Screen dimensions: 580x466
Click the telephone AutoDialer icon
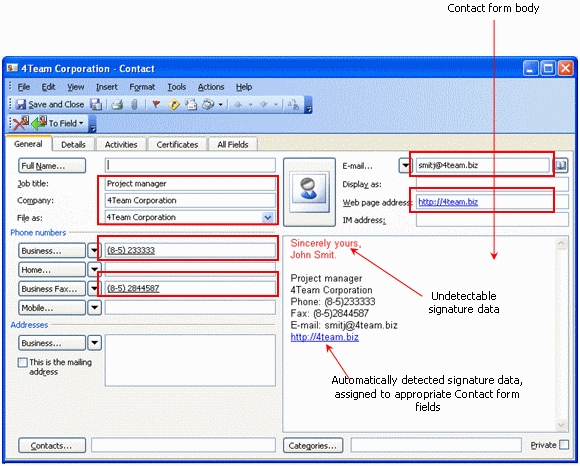coord(208,105)
